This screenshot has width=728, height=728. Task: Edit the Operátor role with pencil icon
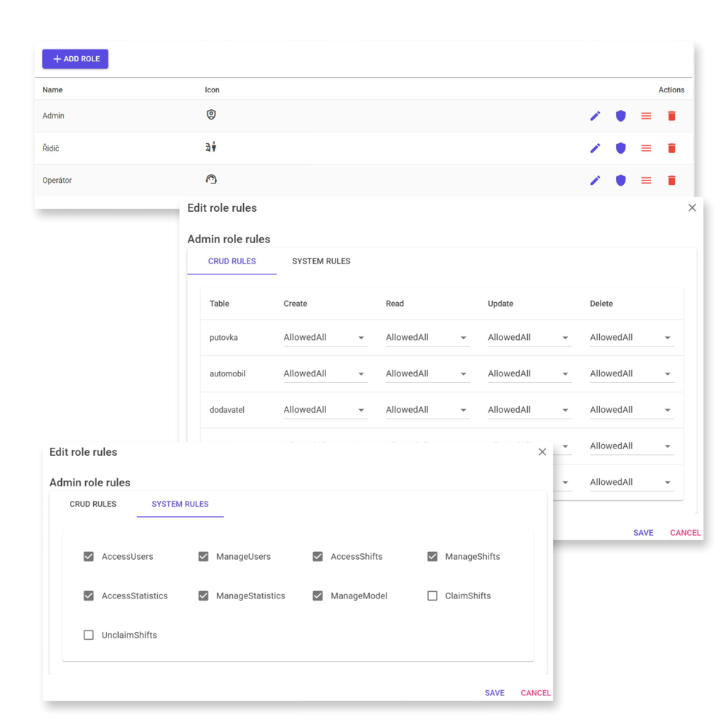point(595,181)
